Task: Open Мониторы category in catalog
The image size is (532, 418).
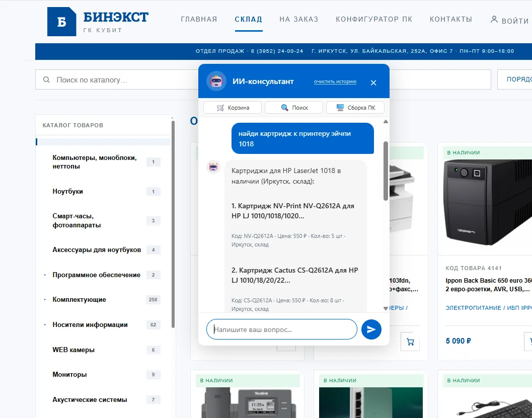Action: [69, 375]
